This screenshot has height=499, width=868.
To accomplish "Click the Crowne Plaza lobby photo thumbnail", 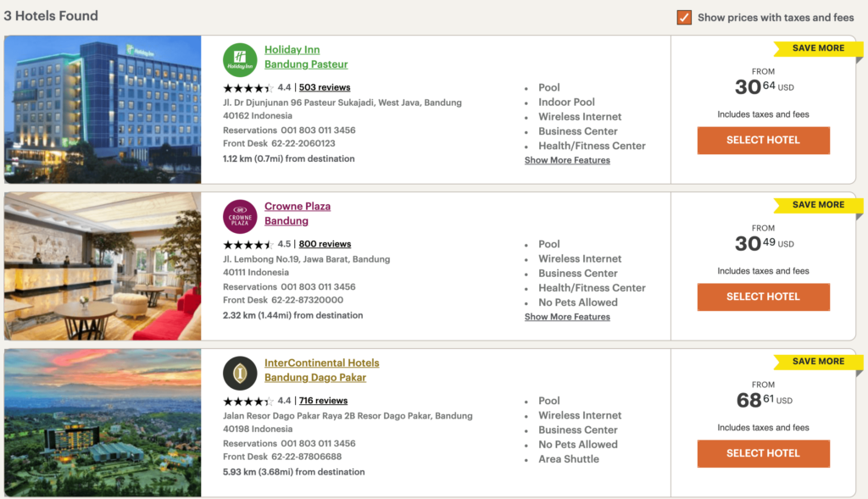I will (x=103, y=266).
